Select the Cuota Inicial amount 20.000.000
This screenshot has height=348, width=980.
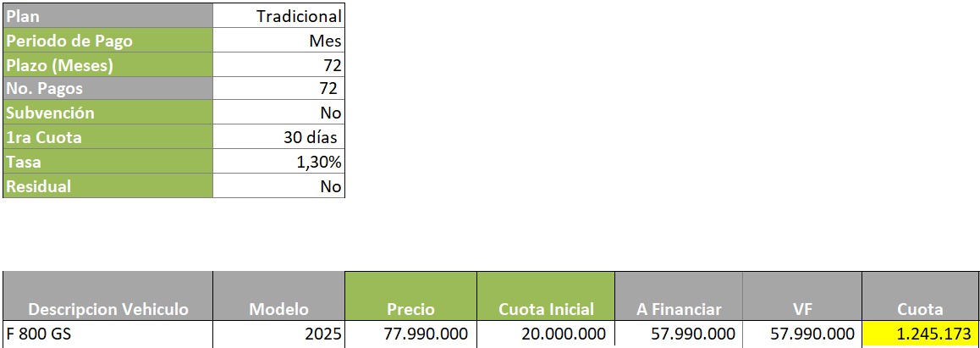click(545, 334)
